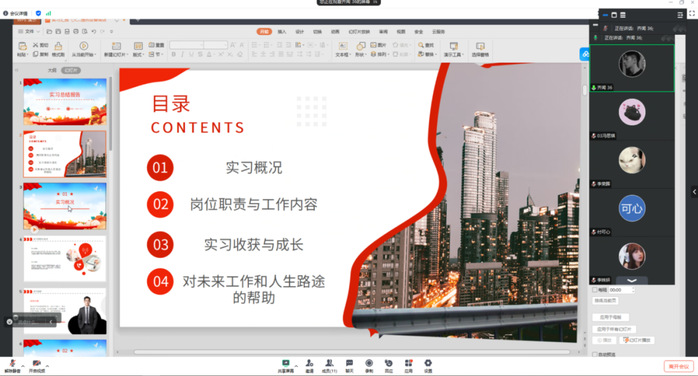Click the invite participant icon
Screen dimensions: 698x376
click(309, 364)
